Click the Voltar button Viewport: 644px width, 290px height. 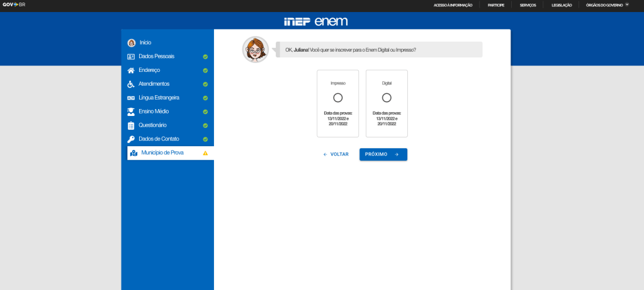336,154
